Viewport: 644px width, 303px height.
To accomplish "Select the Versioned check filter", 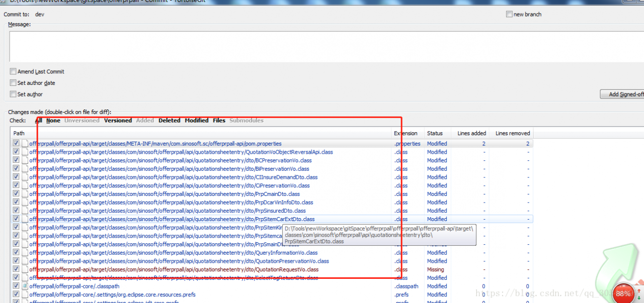I will [x=118, y=121].
